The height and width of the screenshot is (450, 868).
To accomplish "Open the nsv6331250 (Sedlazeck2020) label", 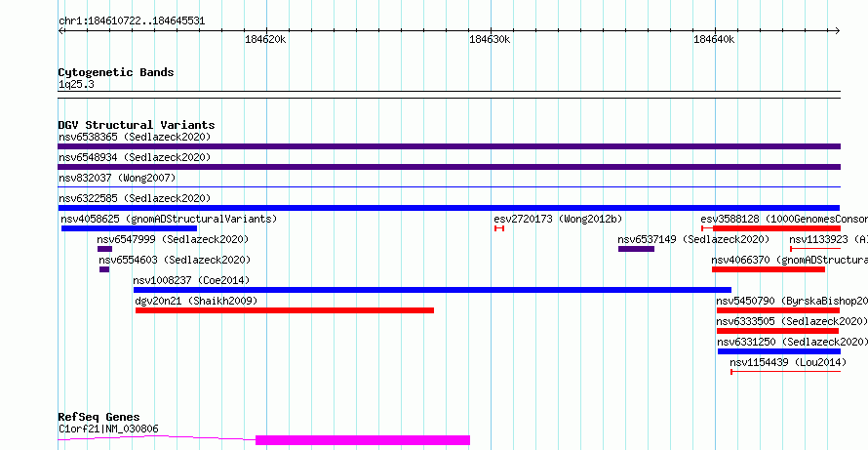I will tap(793, 342).
